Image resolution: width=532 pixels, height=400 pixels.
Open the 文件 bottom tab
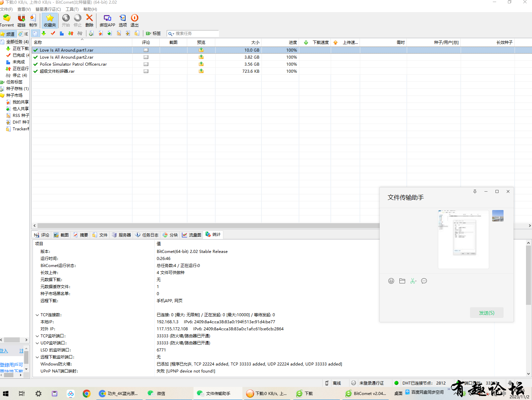click(100, 235)
